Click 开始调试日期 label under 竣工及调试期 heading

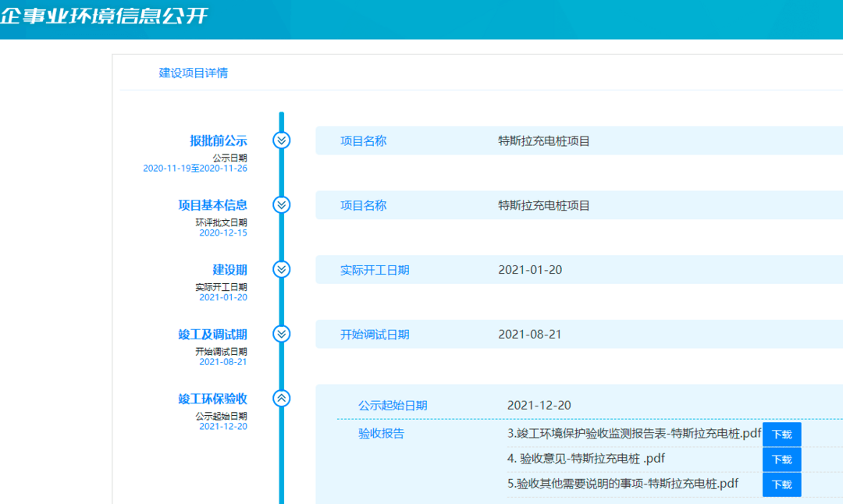221,351
